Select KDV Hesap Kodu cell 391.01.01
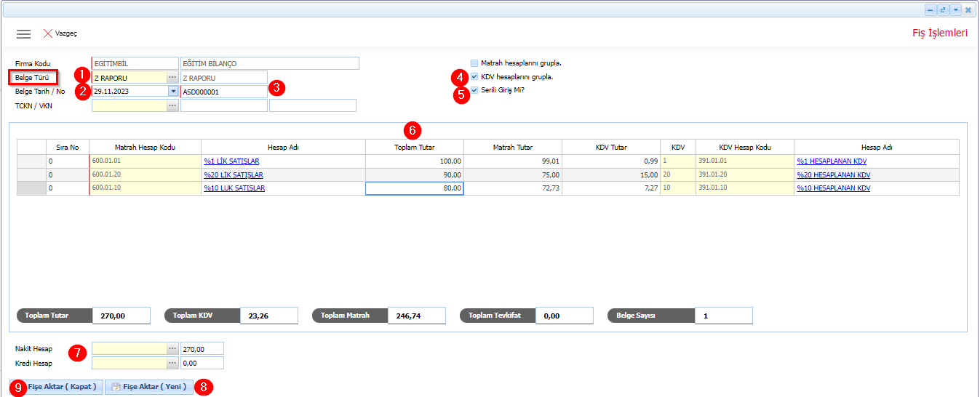 click(x=745, y=161)
